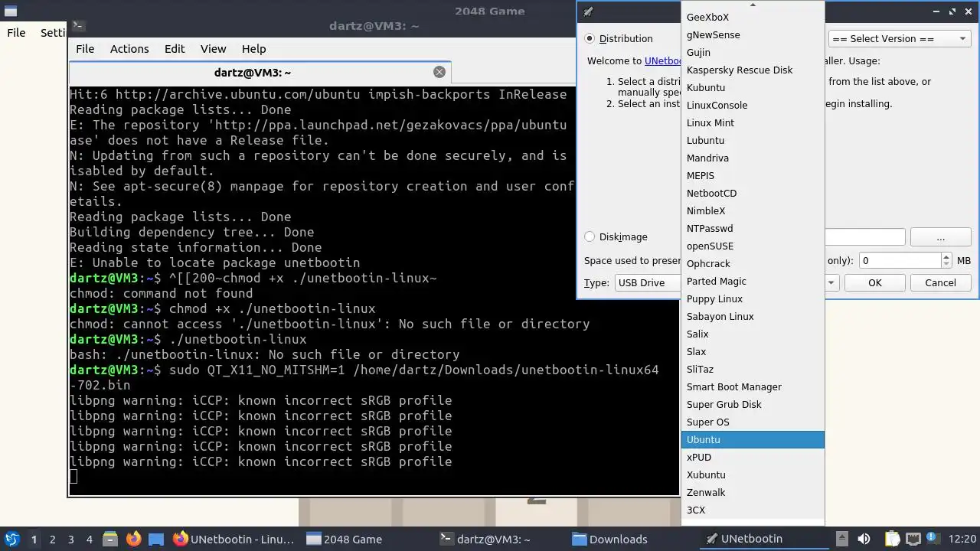Choose xPUD from the list
This screenshot has height=551, width=980.
753,457
